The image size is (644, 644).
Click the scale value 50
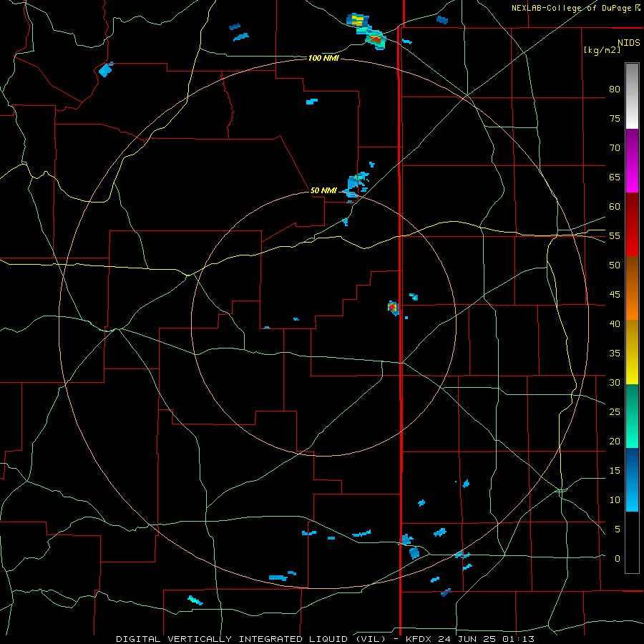point(615,265)
